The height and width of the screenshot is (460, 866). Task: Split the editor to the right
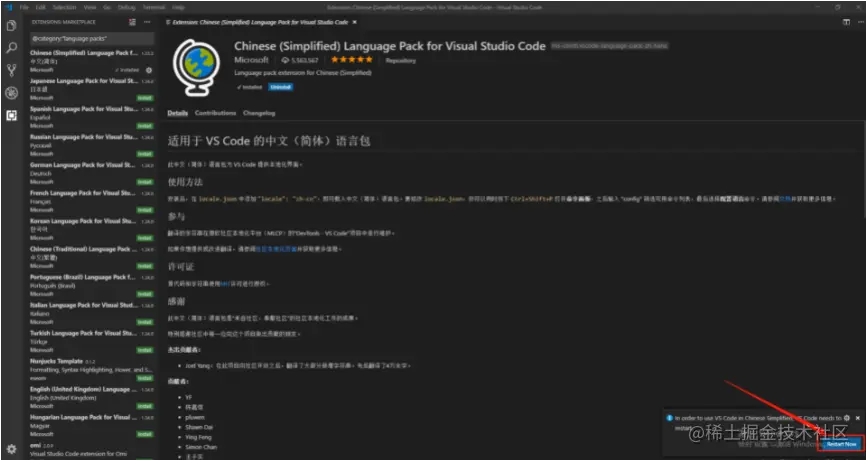coord(846,22)
